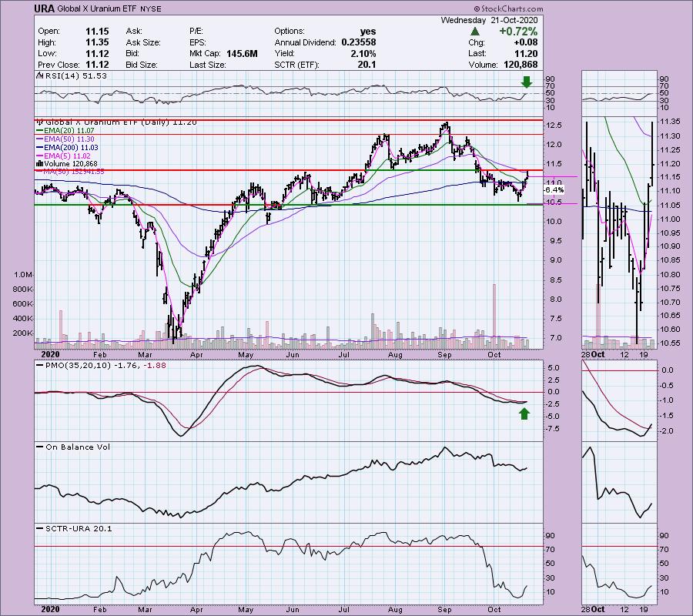
Task: Select the date 'Wednesday 21-Oct-2020'
Action: pyautogui.click(x=489, y=20)
